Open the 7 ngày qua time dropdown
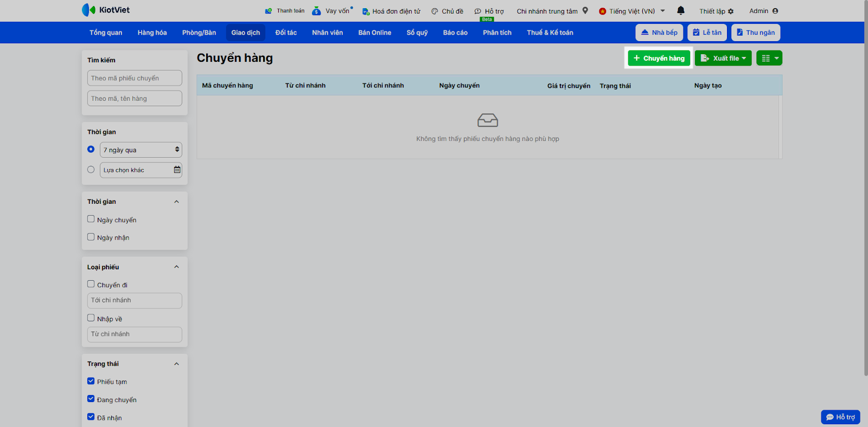The image size is (868, 427). click(x=141, y=150)
